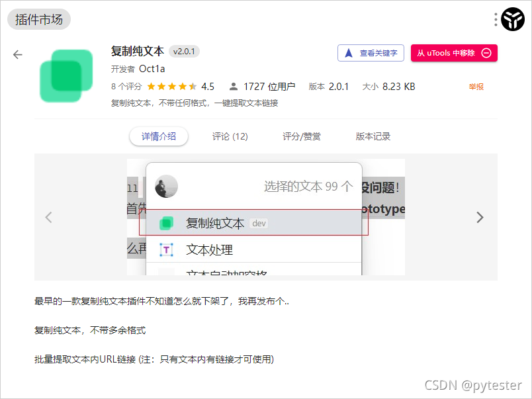Click the line about 批量提取文本内URL链接
Image resolution: width=532 pixels, height=399 pixels.
point(154,359)
